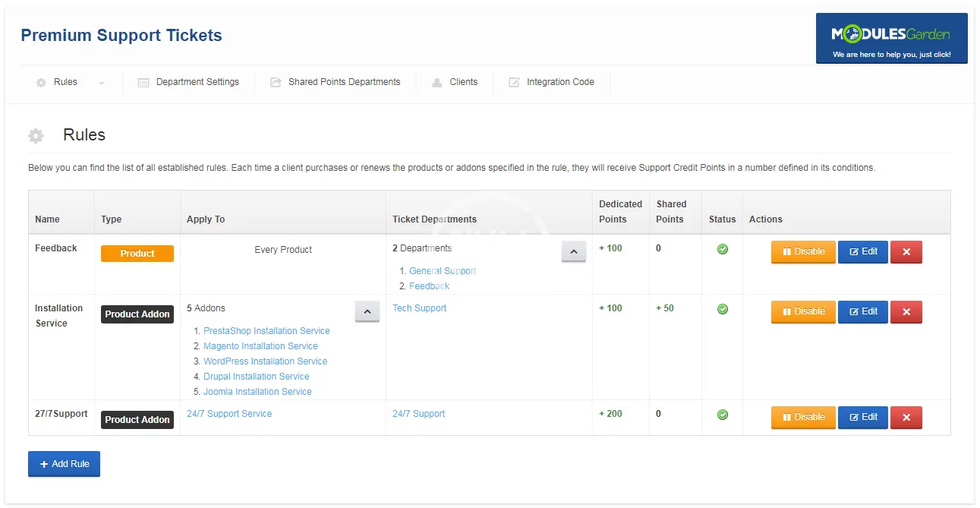Open the PrestaShop Installation Service link
This screenshot has height=508, width=980.
pyautogui.click(x=266, y=331)
